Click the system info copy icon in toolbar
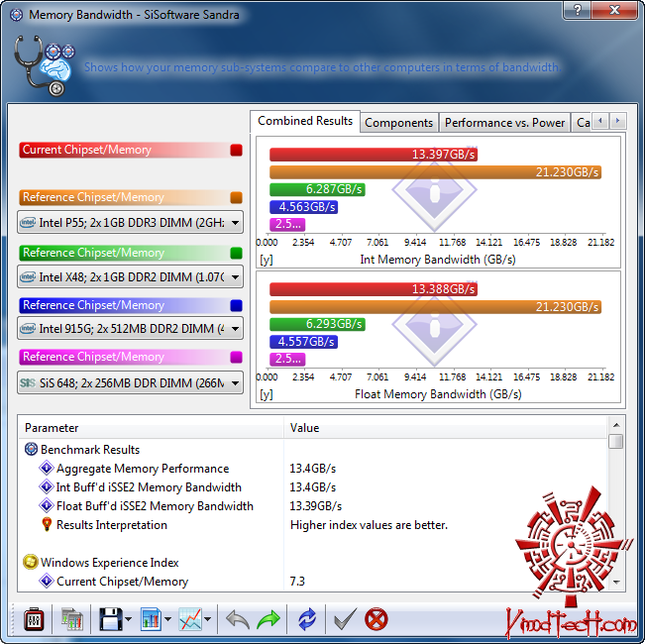The height and width of the screenshot is (644, 645). point(71,619)
